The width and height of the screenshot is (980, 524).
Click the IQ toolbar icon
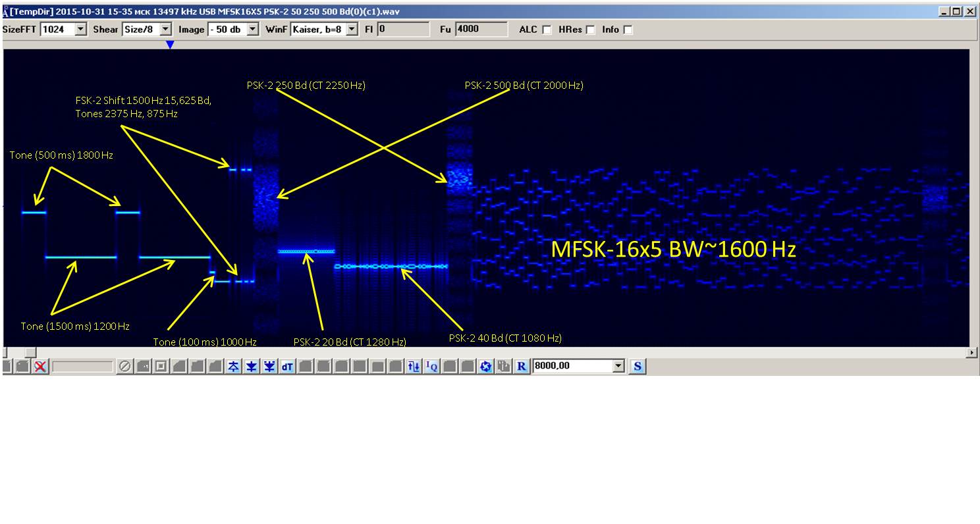click(431, 367)
